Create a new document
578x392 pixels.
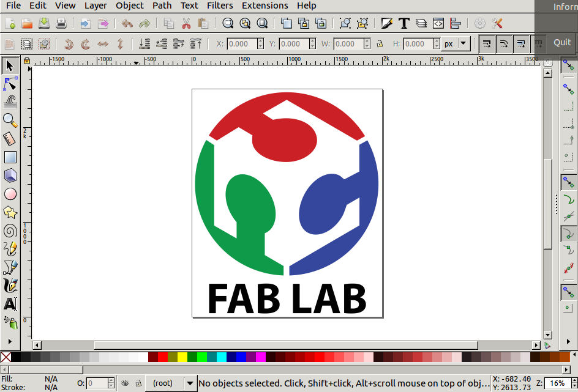point(10,24)
